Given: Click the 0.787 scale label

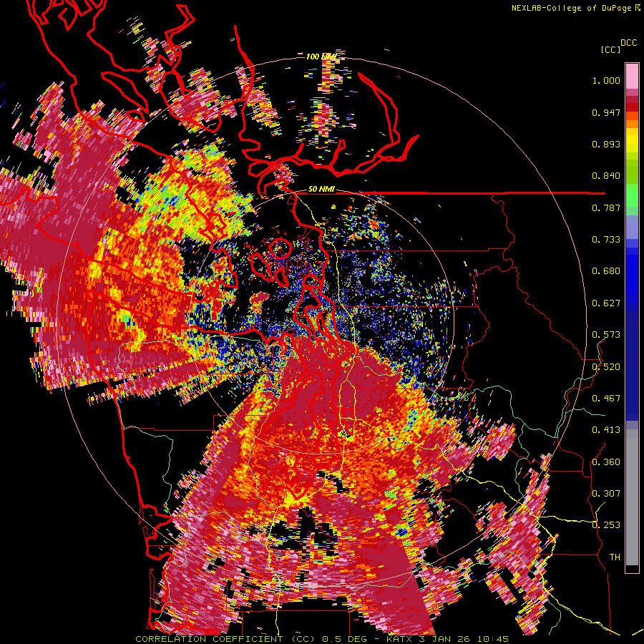Looking at the screenshot, I should click(606, 208).
